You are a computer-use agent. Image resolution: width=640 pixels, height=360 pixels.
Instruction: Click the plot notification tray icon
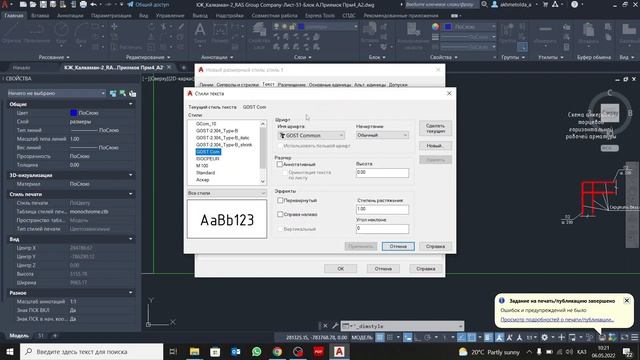[602, 337]
